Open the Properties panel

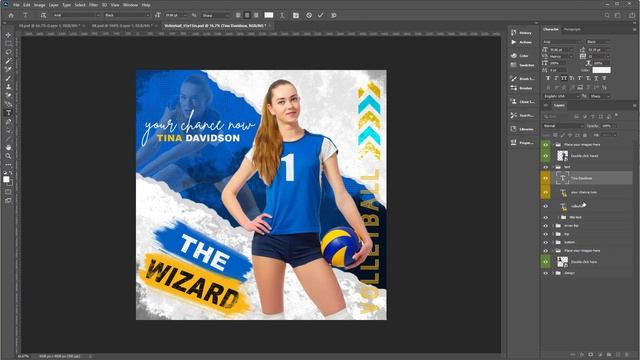point(522,143)
